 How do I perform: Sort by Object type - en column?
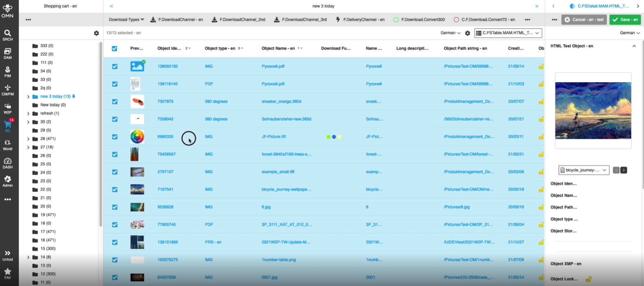[220, 48]
